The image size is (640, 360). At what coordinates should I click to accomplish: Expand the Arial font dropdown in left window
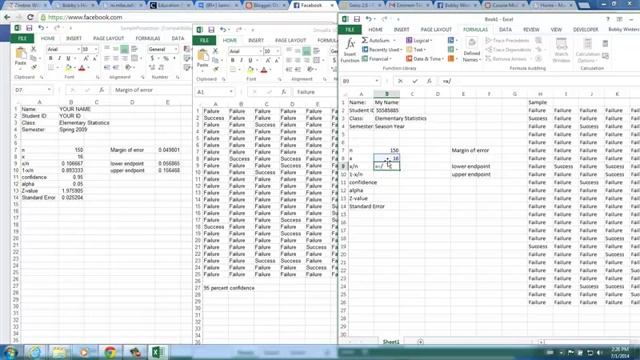(78, 49)
